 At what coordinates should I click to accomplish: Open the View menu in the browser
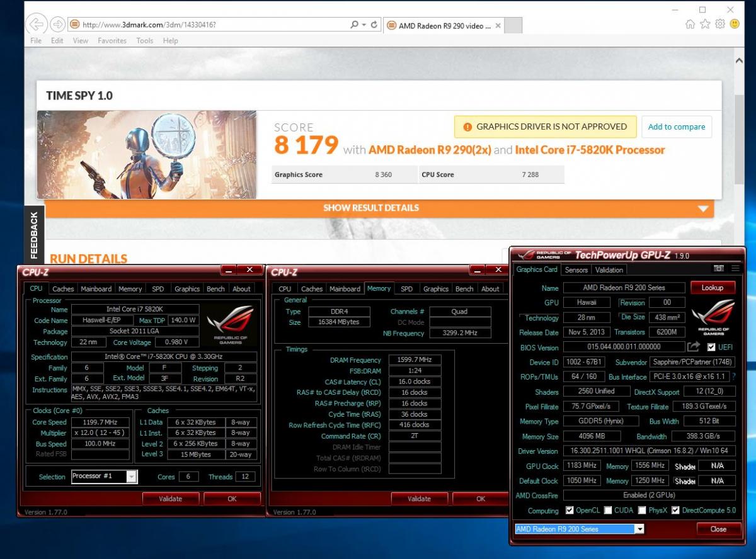pos(81,40)
